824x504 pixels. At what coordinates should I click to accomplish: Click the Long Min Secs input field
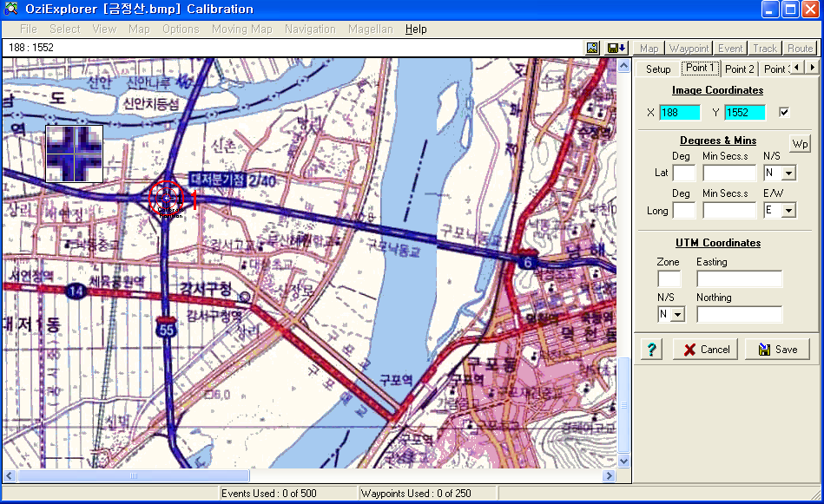click(729, 211)
